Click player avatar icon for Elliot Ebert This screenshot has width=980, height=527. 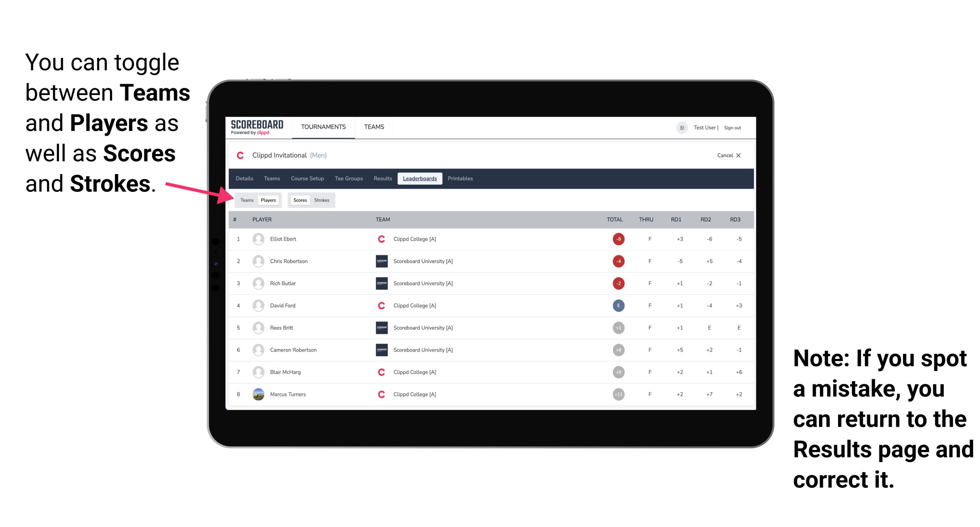(x=257, y=239)
